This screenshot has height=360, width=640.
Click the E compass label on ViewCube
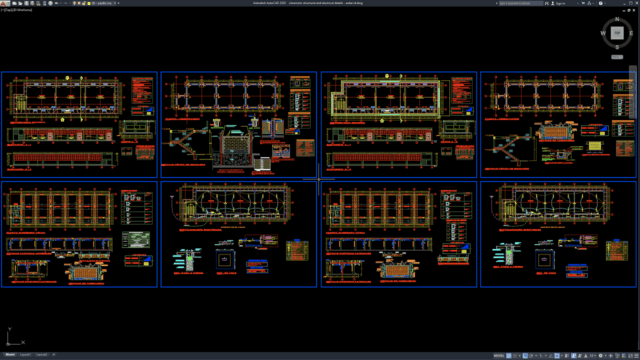click(631, 33)
